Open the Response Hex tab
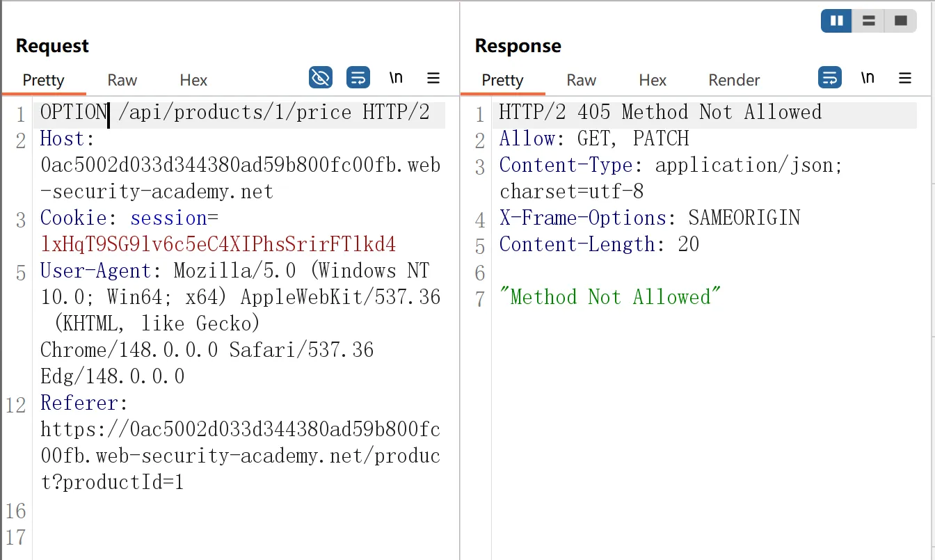Viewport: 935px width, 560px height. pyautogui.click(x=653, y=80)
